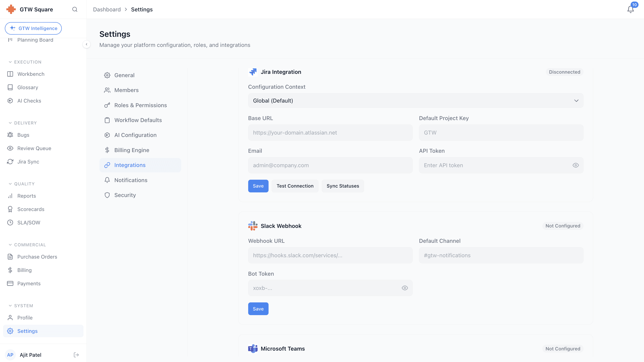Click the Dashboard breadcrumb link
Screen dimensions: 644x362
(x=107, y=9)
